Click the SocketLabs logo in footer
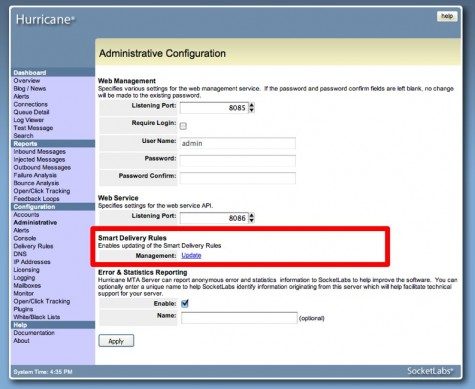The width and height of the screenshot is (475, 389). coord(430,371)
